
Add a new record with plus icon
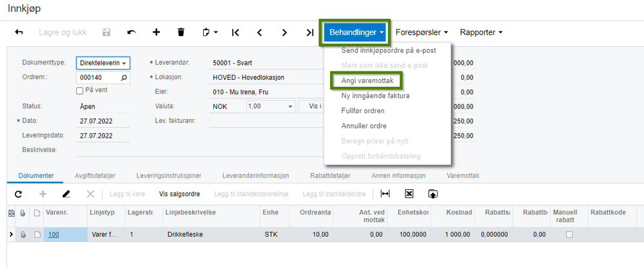pyautogui.click(x=156, y=32)
